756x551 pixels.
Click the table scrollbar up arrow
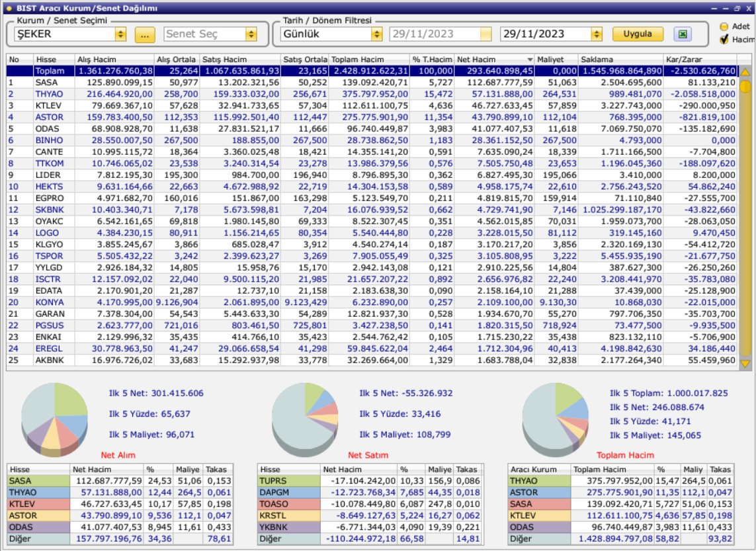pyautogui.click(x=745, y=72)
